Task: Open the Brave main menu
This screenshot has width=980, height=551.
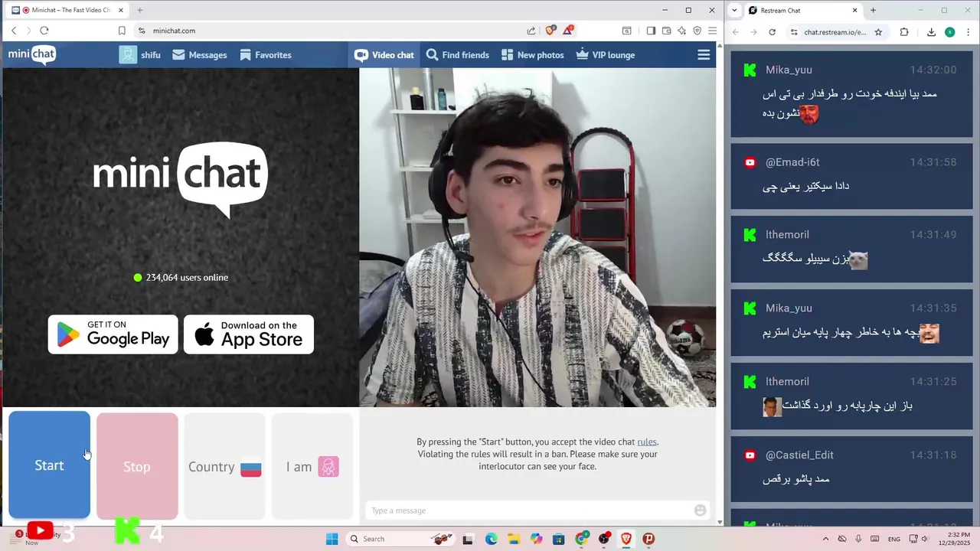Action: 712,31
